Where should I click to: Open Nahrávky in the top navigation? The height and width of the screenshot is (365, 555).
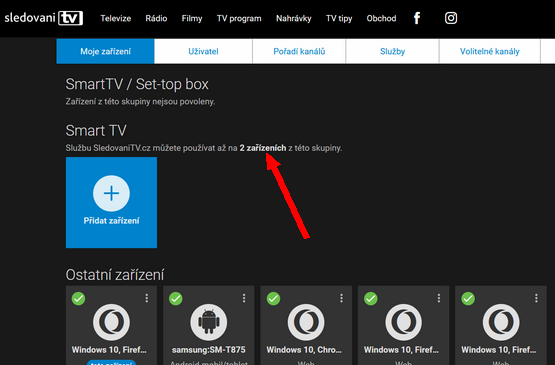pos(294,18)
